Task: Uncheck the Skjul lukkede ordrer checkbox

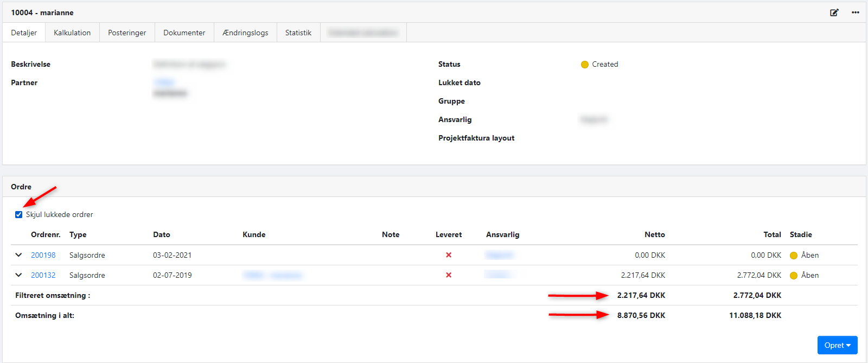Action: [x=19, y=214]
